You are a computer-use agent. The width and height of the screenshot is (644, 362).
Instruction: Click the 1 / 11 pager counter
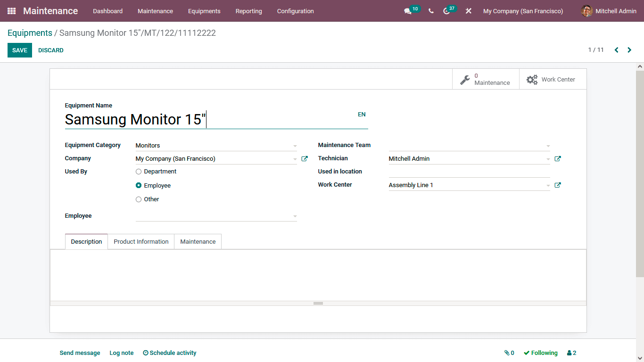(596, 50)
